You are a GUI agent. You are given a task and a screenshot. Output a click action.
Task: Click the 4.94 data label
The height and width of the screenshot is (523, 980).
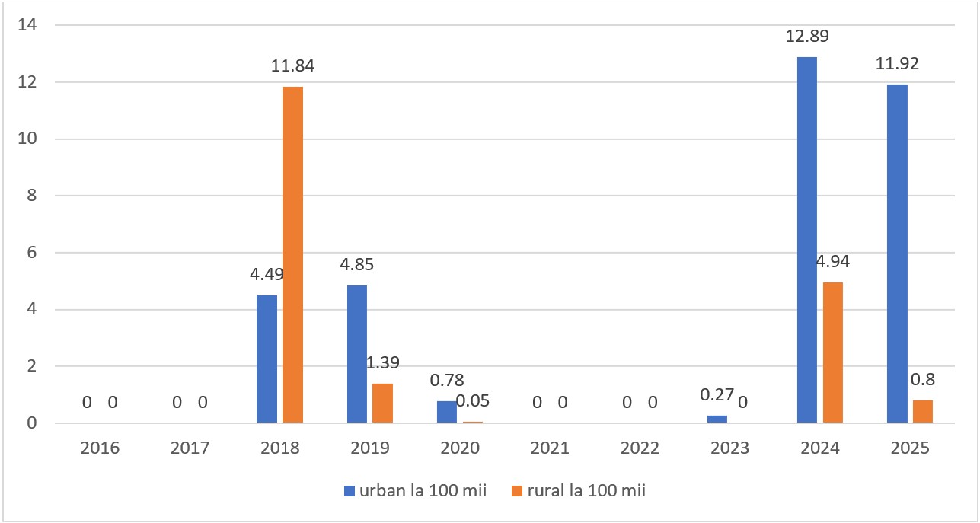pyautogui.click(x=832, y=262)
